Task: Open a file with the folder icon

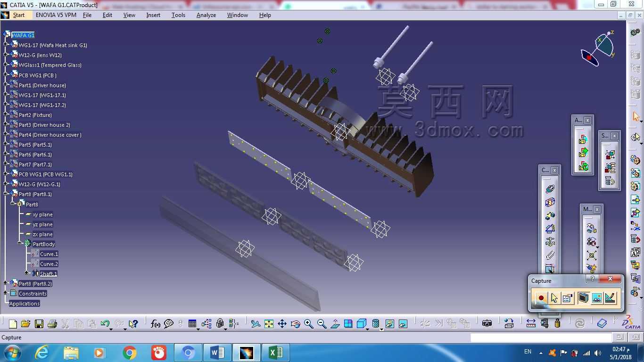Action: pyautogui.click(x=25, y=324)
